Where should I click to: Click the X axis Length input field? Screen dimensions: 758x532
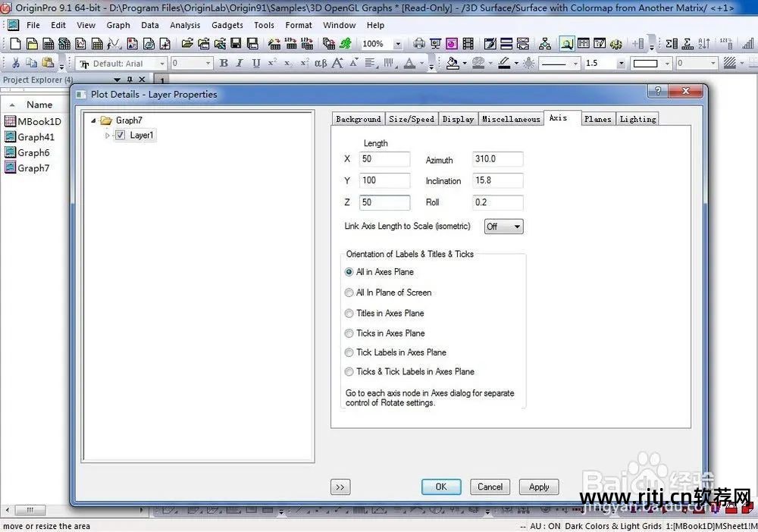[384, 159]
